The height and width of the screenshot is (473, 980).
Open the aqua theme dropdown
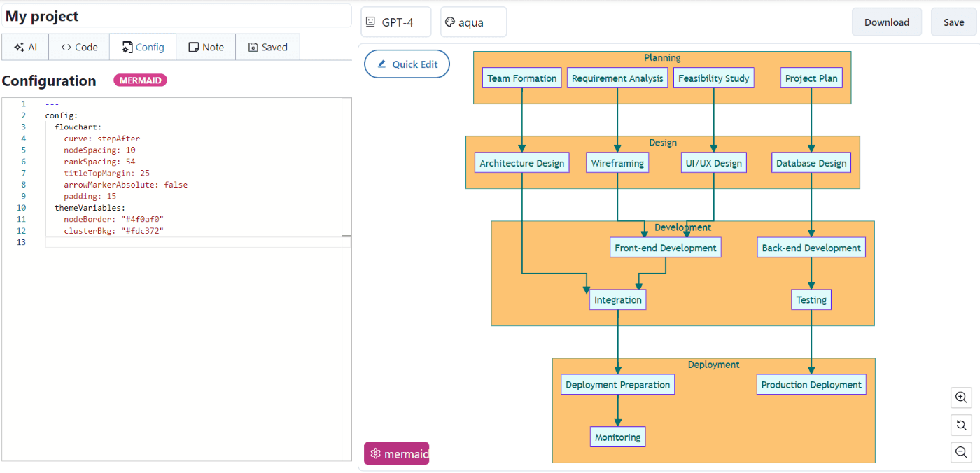pyautogui.click(x=473, y=22)
